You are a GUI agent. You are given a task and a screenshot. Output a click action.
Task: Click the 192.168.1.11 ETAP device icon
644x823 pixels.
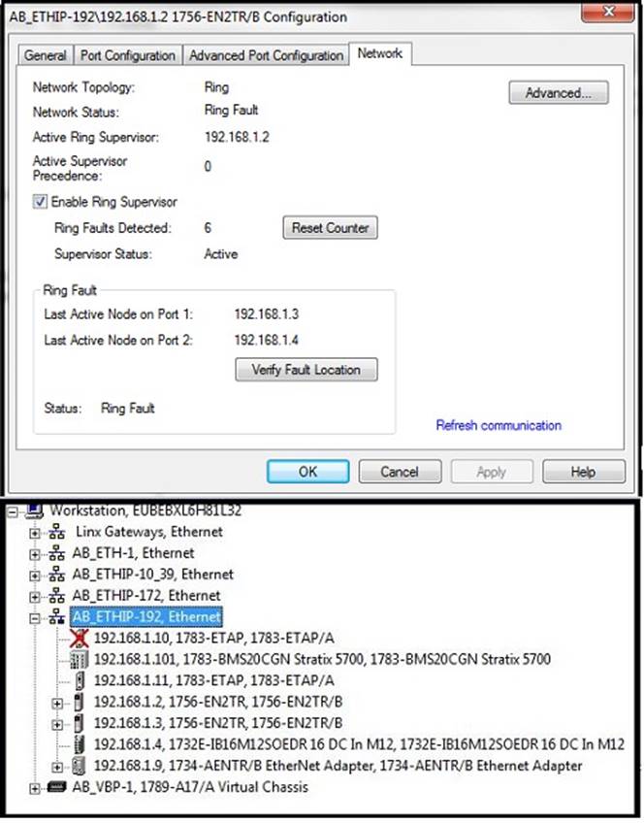point(80,680)
